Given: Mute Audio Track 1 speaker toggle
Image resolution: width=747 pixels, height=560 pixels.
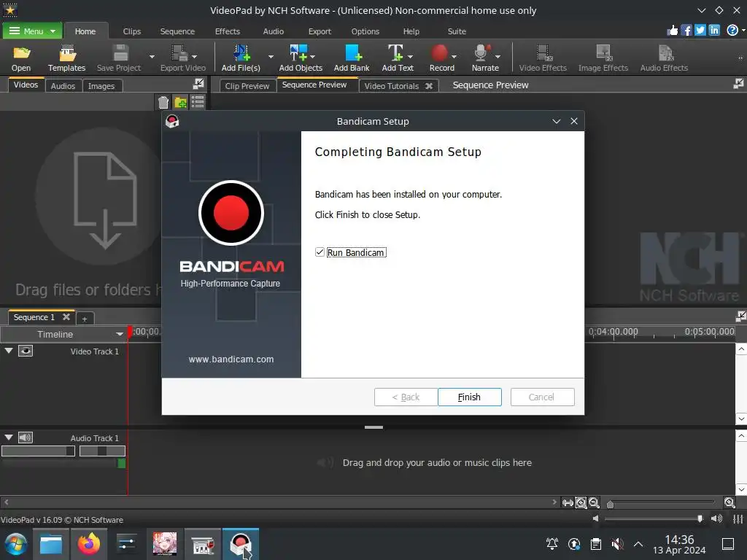Looking at the screenshot, I should tap(26, 437).
